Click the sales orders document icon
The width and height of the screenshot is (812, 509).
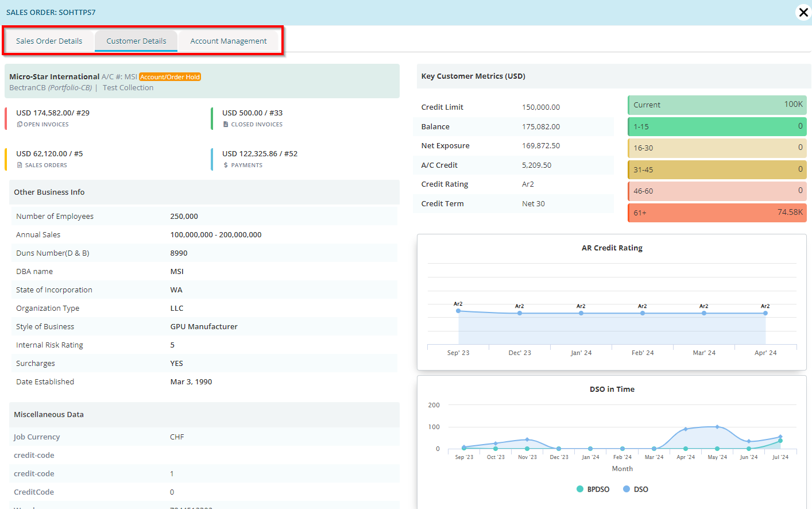coord(20,165)
